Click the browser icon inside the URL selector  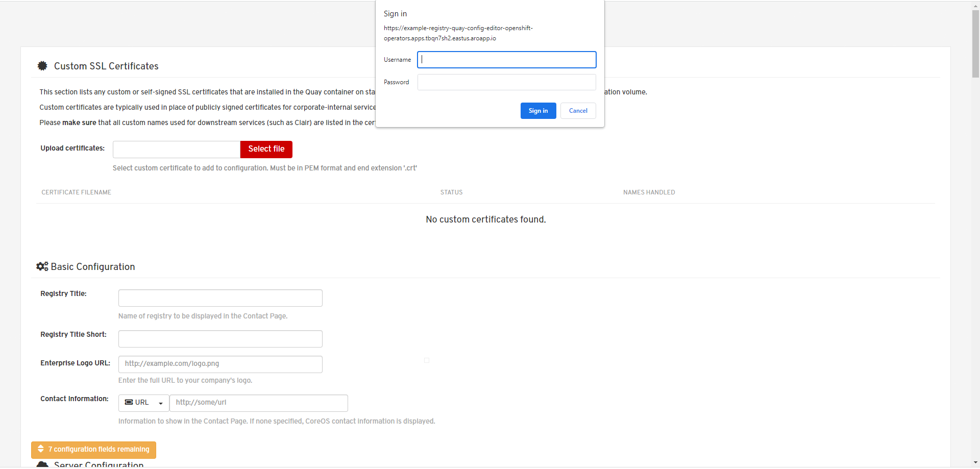click(x=128, y=403)
